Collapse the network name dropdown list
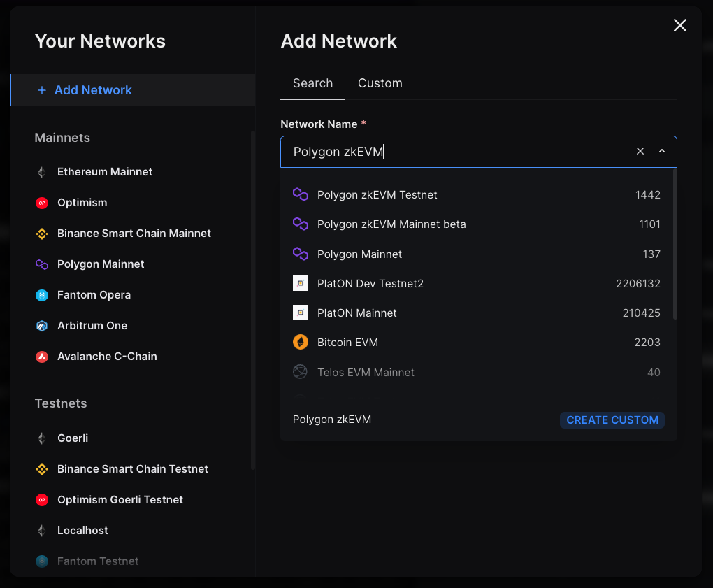Viewport: 713px width, 588px height. (x=662, y=151)
